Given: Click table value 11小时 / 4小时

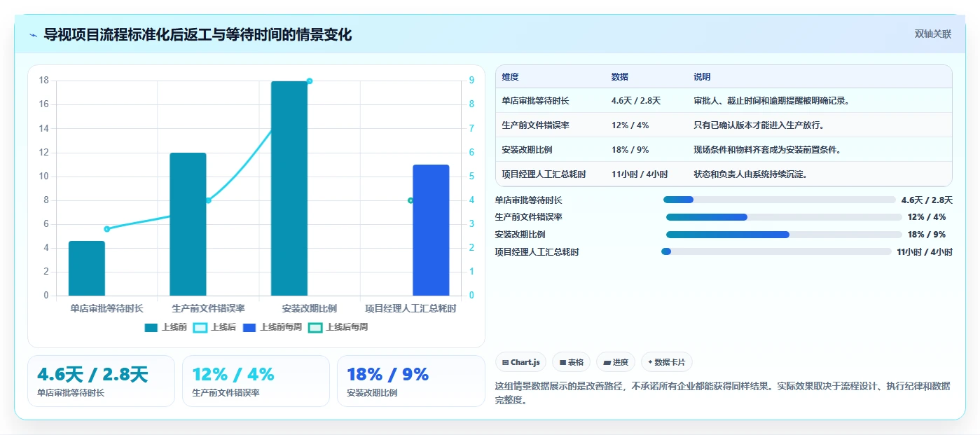Looking at the screenshot, I should point(640,174).
